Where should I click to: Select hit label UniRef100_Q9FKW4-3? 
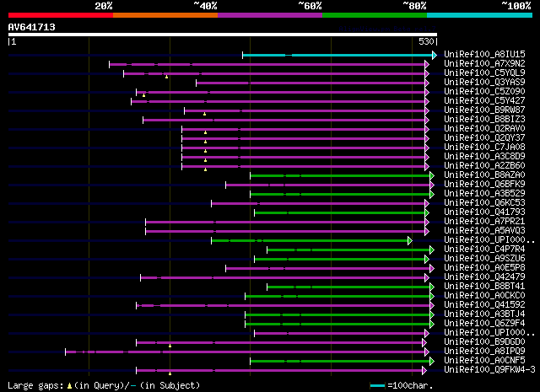(489, 370)
